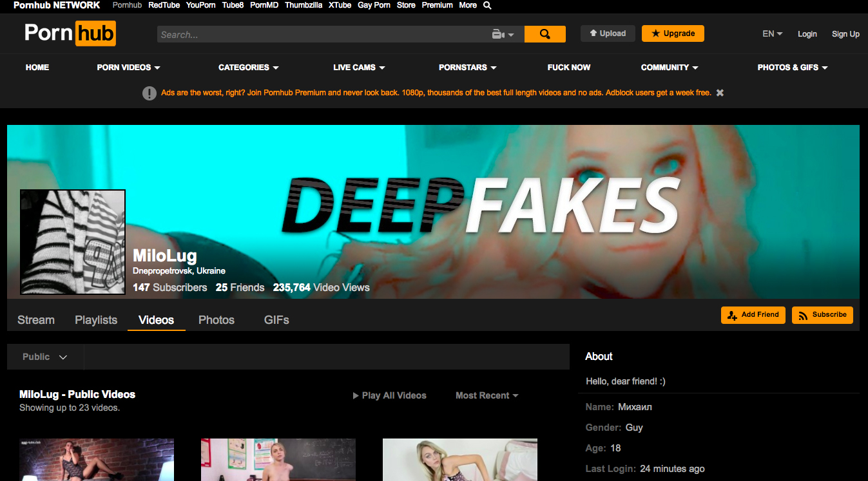The height and width of the screenshot is (481, 868).
Task: Click the 'Hello, dear friend! :)' text
Action: click(x=626, y=381)
